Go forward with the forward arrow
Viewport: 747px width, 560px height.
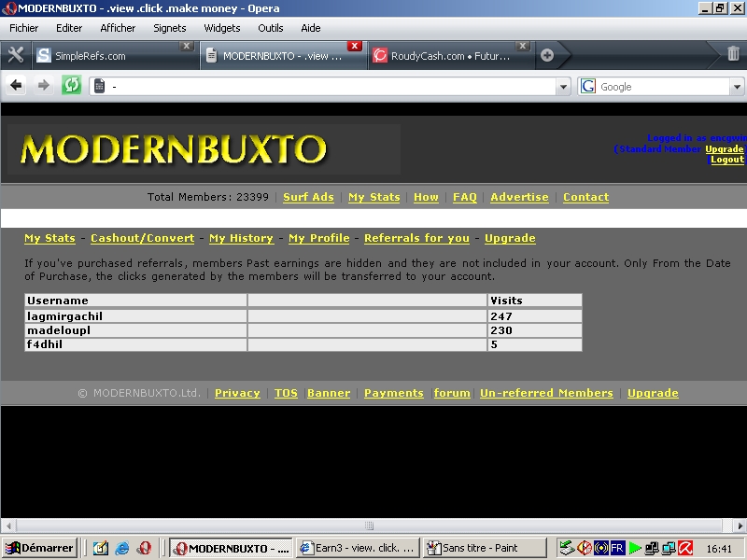(43, 86)
